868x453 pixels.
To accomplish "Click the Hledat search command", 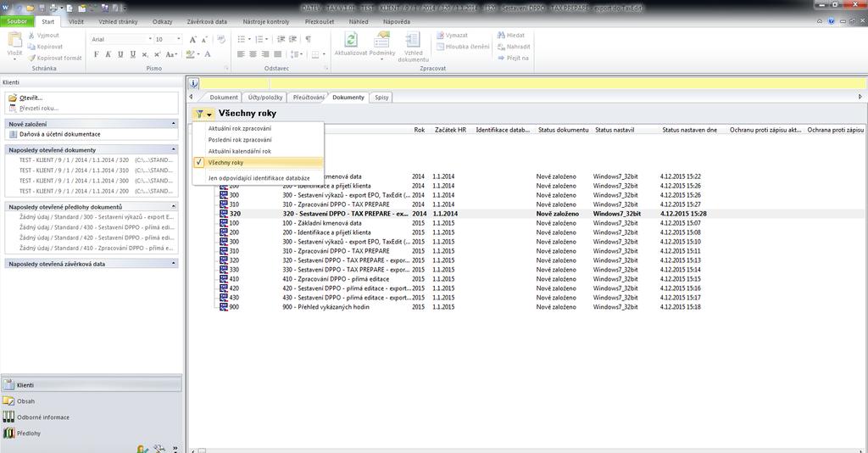I will pos(511,36).
